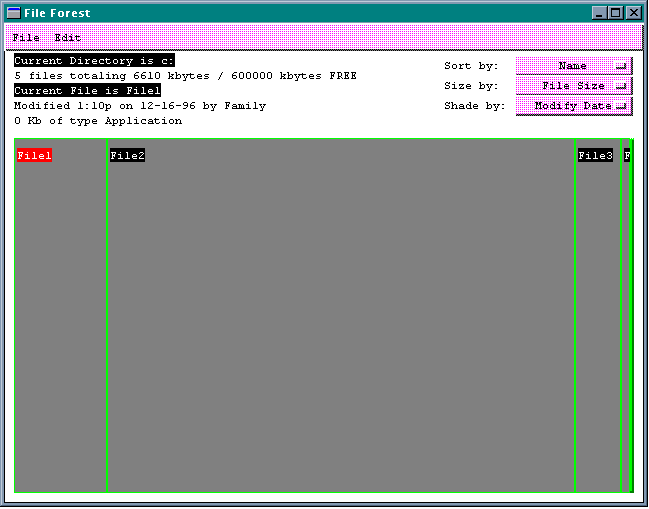Click the truncated F label after File3

(x=627, y=155)
